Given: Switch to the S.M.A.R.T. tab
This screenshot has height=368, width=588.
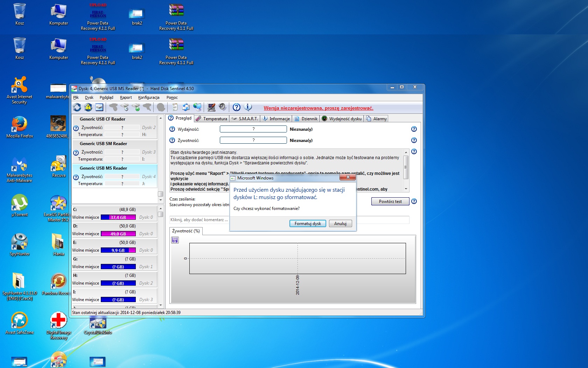Looking at the screenshot, I should (x=245, y=119).
